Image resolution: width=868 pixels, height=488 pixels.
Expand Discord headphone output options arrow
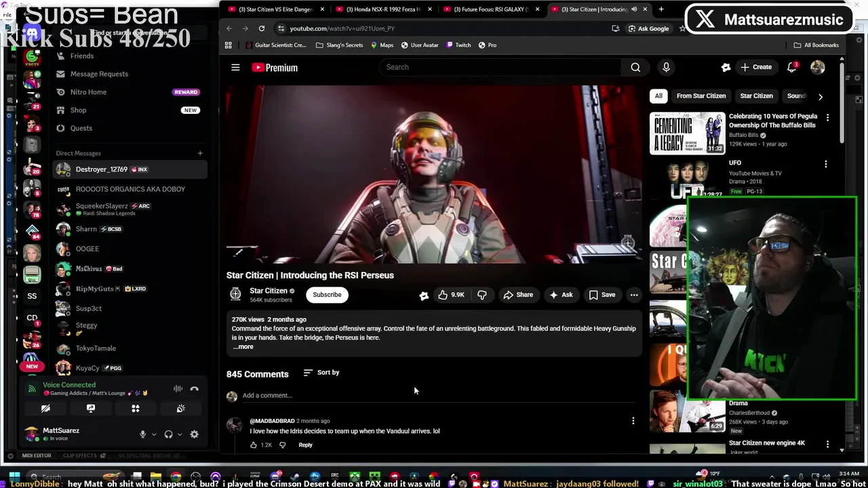pos(180,434)
